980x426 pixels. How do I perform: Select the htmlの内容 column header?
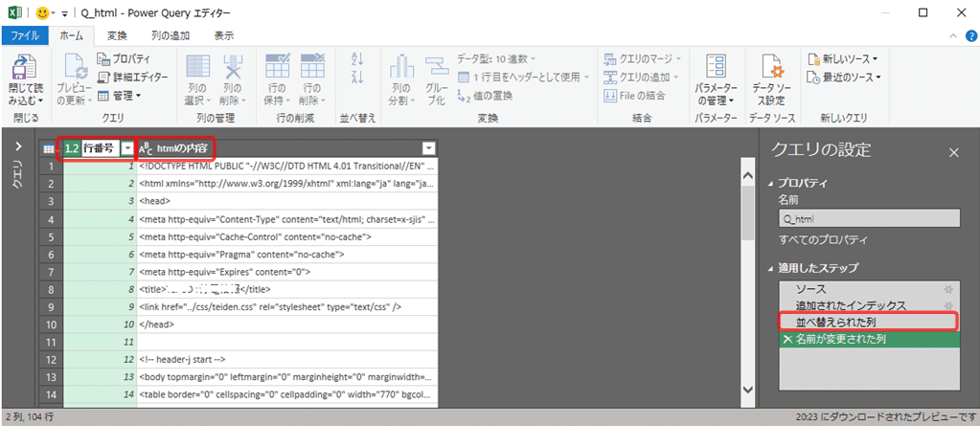click(286, 148)
